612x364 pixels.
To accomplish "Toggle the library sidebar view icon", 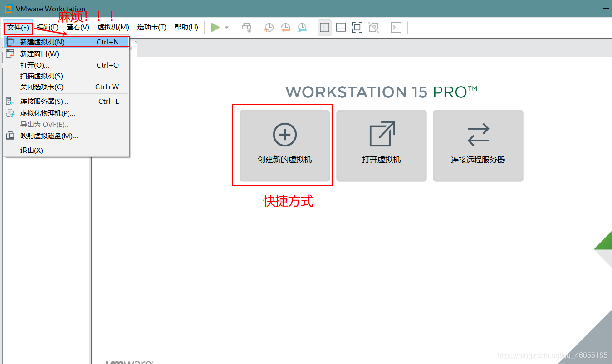I will click(324, 28).
